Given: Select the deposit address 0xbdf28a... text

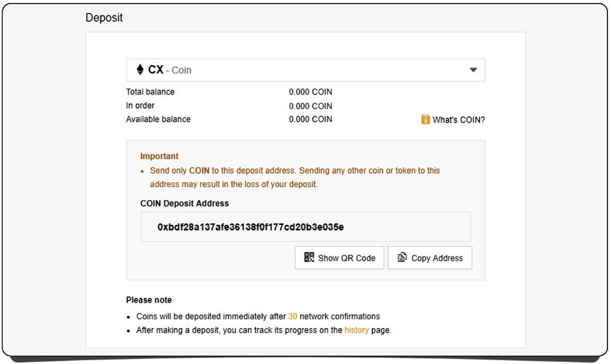Looking at the screenshot, I should tap(250, 227).
